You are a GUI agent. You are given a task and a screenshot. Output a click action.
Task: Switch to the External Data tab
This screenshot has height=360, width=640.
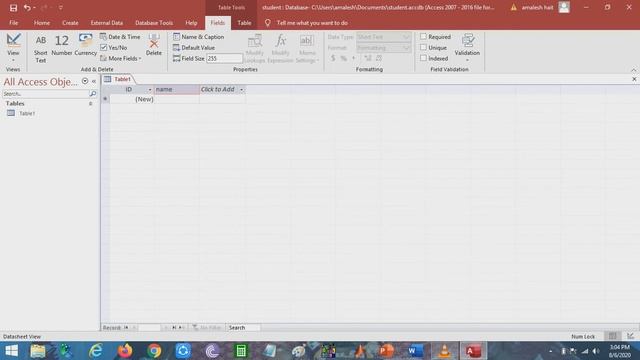[x=107, y=23]
